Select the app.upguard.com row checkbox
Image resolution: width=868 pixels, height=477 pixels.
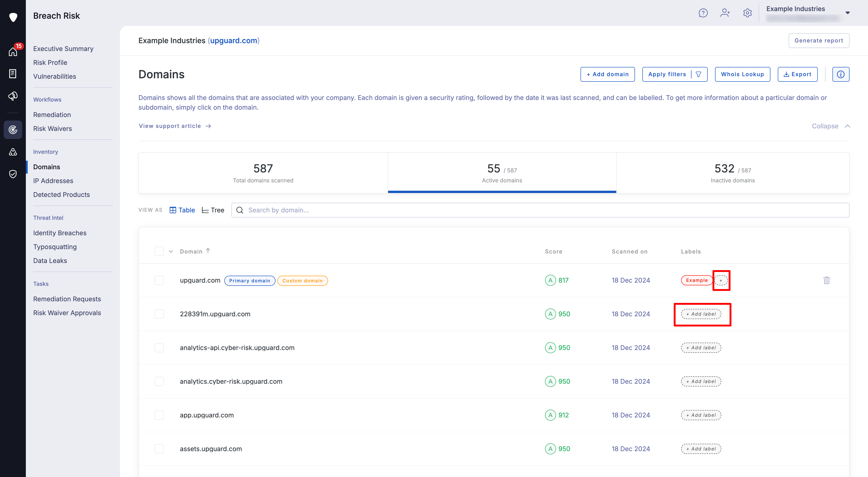point(159,415)
